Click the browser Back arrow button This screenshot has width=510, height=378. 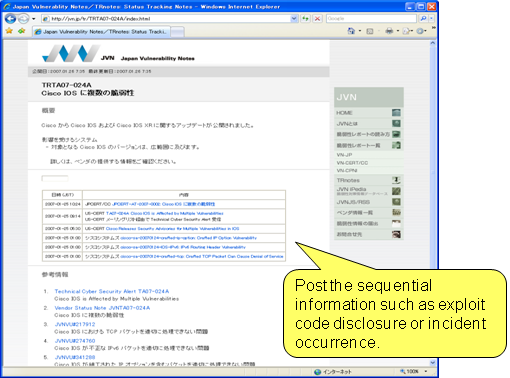[x=10, y=19]
